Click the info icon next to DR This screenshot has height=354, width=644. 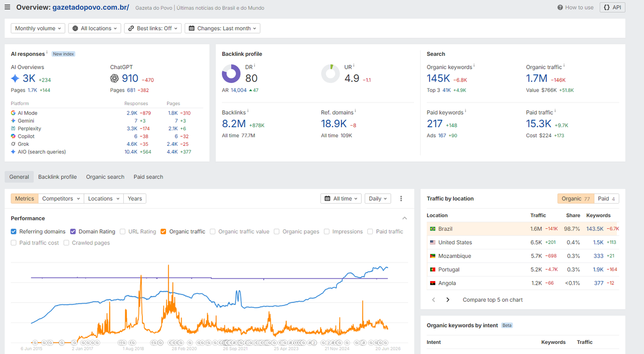click(x=255, y=65)
